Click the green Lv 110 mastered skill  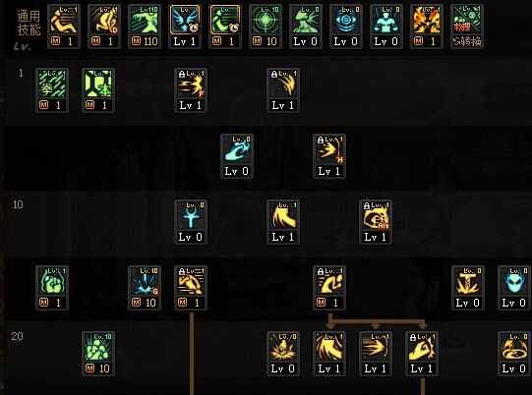(x=145, y=27)
